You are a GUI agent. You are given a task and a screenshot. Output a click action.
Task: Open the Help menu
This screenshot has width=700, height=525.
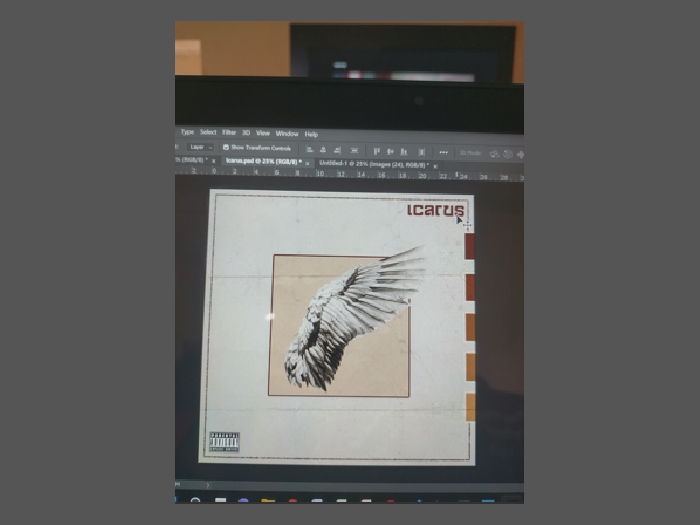pos(311,134)
